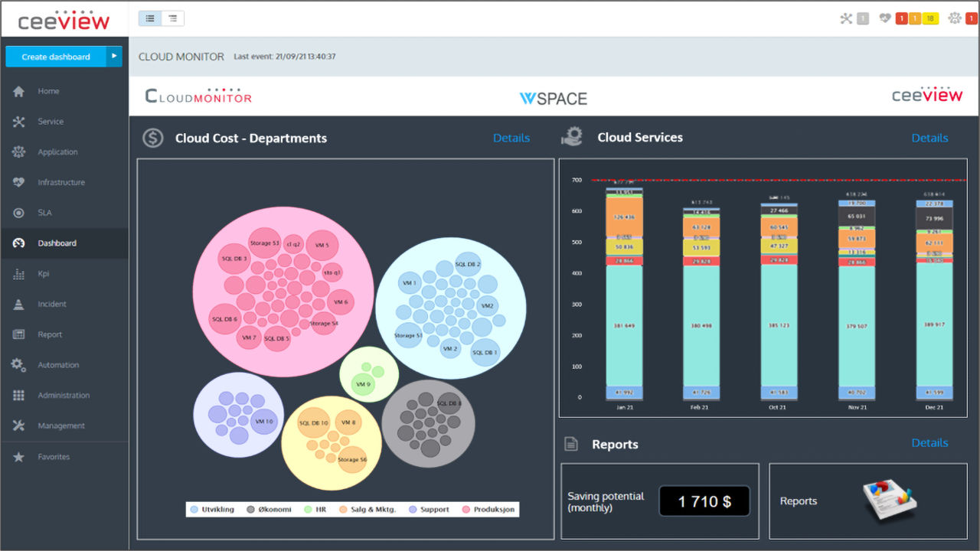
Task: Toggle the Salg & Mktg. legend entry
Action: tap(368, 509)
